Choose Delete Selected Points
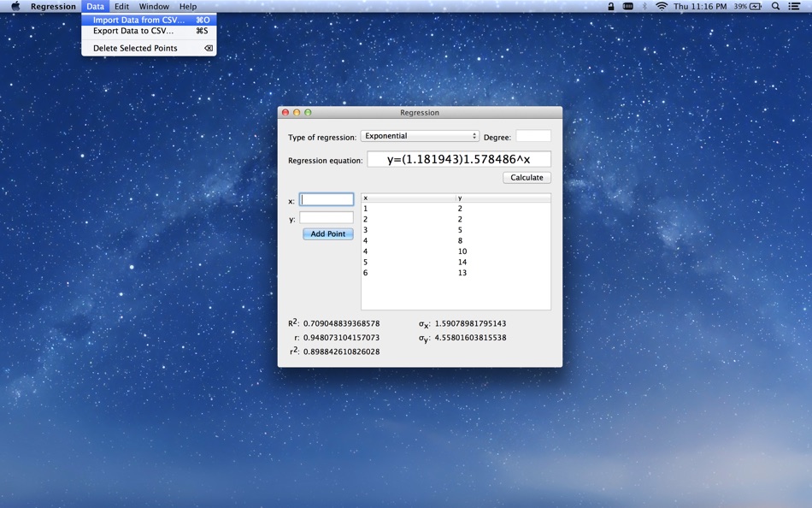812x508 pixels. [149, 48]
